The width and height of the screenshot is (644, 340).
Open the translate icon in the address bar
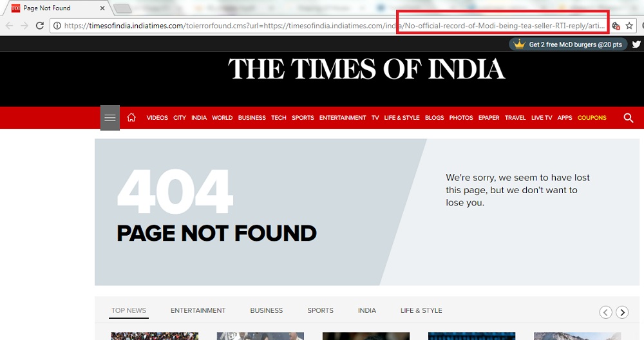point(616,26)
